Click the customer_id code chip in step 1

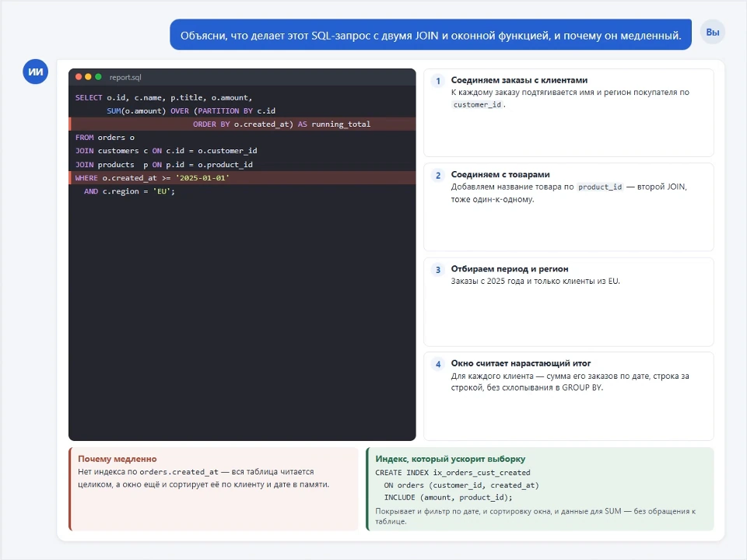(x=477, y=105)
